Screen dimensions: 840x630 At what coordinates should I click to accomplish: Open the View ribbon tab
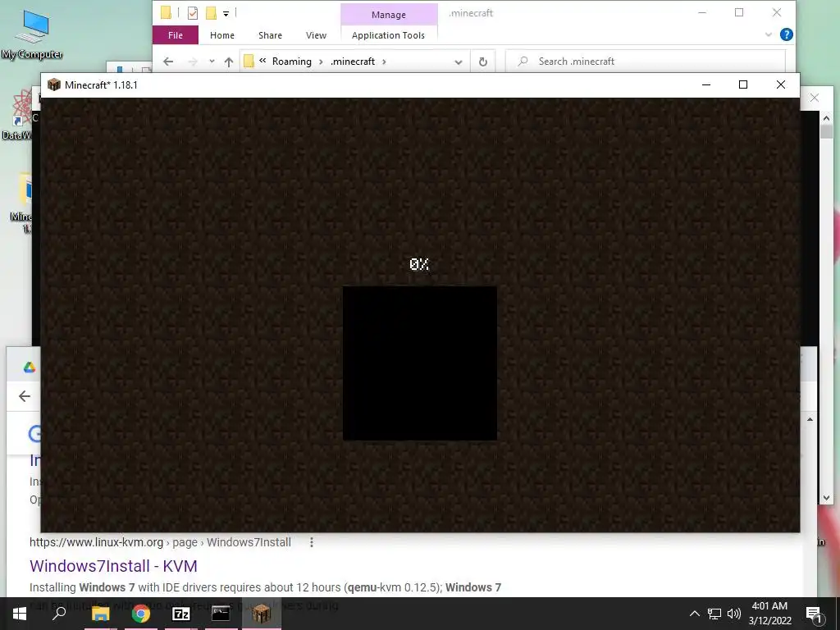click(x=316, y=35)
